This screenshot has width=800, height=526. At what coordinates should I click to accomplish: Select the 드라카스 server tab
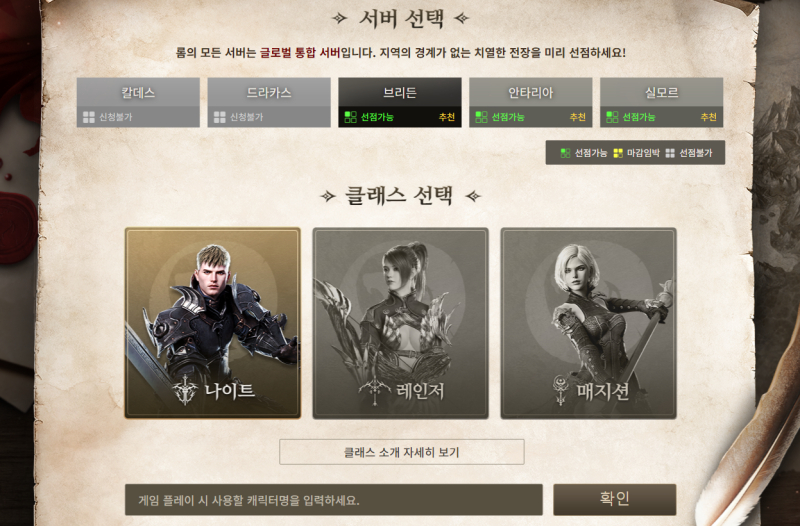pyautogui.click(x=269, y=102)
